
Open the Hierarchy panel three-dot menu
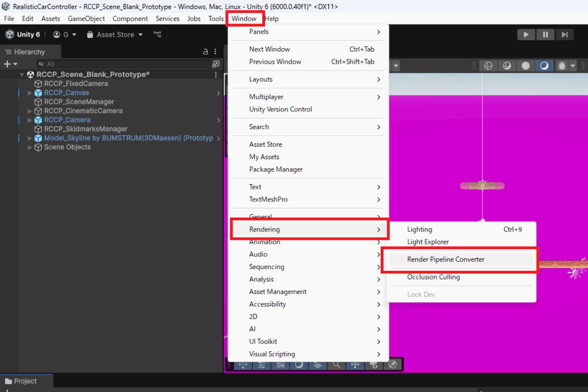[x=216, y=52]
